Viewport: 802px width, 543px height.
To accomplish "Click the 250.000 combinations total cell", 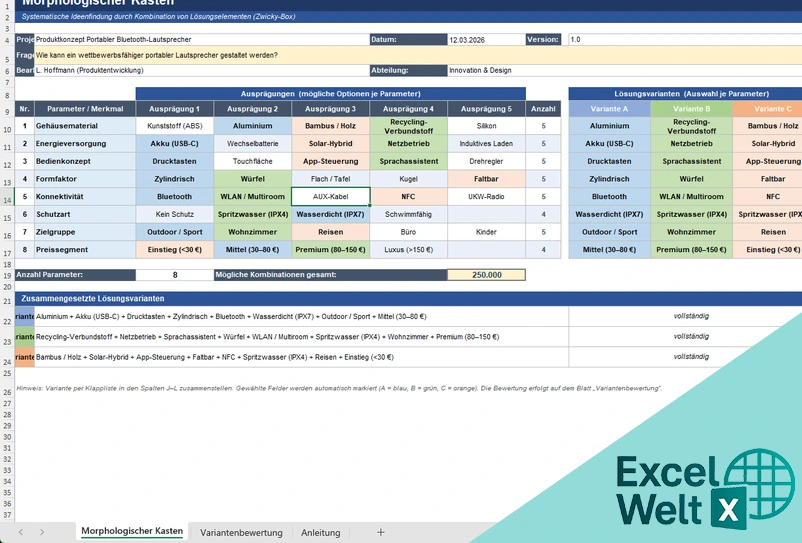I will 486,275.
